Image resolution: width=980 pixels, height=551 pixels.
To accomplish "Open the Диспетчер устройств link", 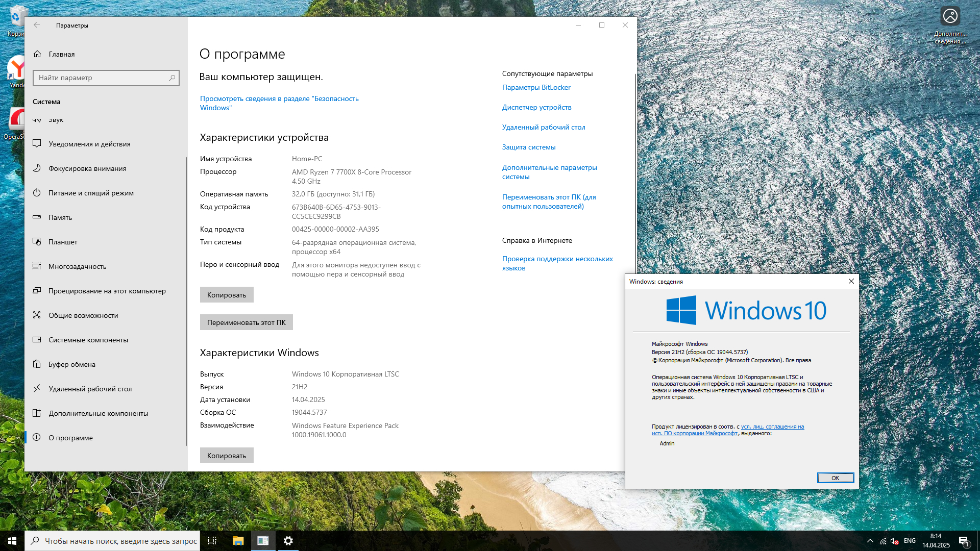I will click(x=536, y=107).
